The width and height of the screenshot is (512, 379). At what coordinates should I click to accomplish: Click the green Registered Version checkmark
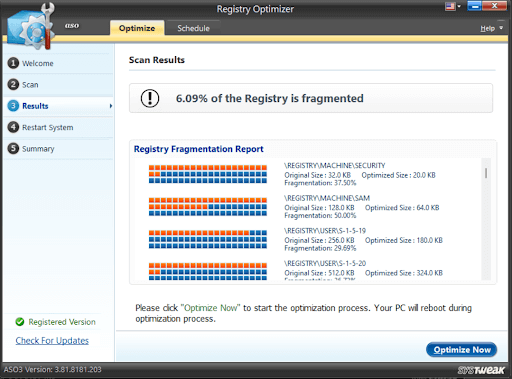(20, 322)
